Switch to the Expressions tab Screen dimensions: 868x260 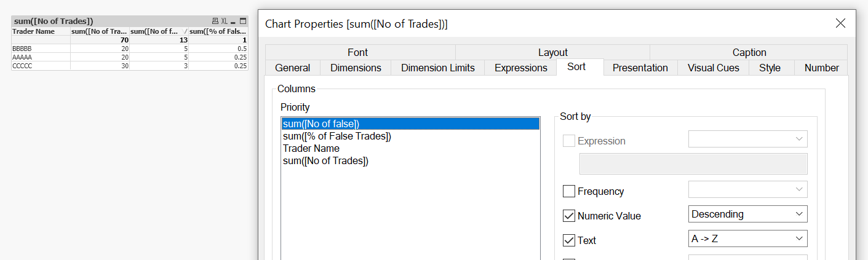pyautogui.click(x=520, y=68)
